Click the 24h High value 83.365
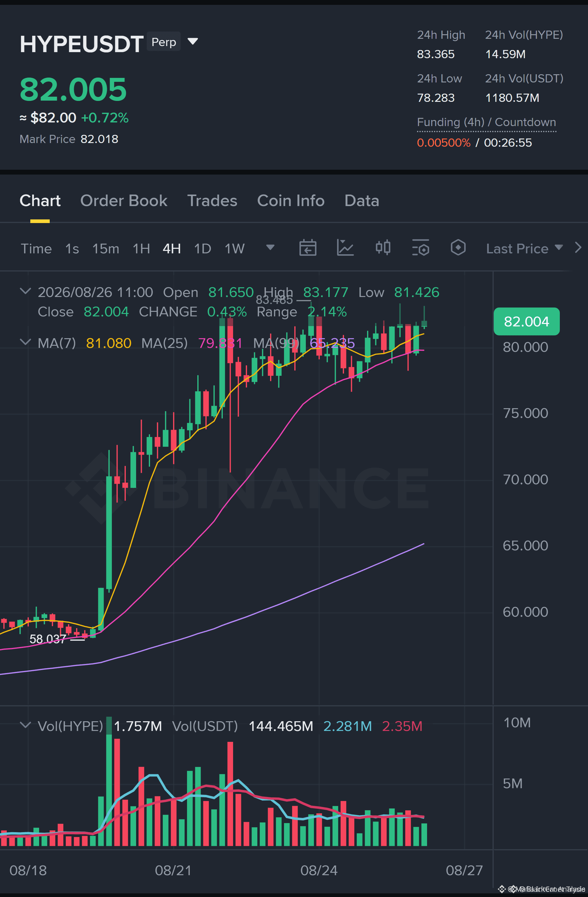Viewport: 588px width, 897px height. click(x=436, y=54)
